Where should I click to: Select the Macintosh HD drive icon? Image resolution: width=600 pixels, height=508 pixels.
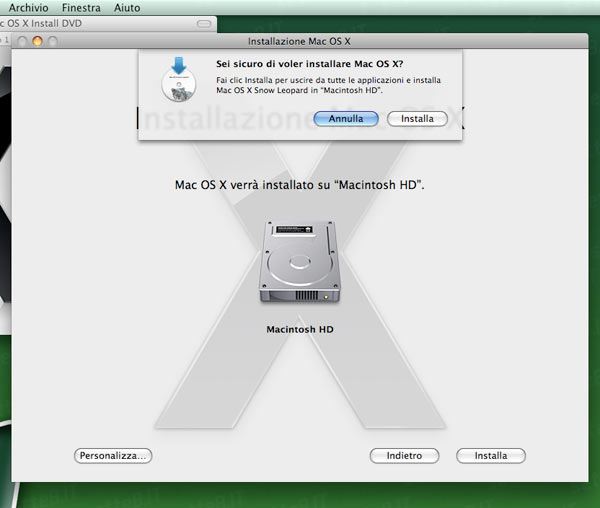pos(300,262)
